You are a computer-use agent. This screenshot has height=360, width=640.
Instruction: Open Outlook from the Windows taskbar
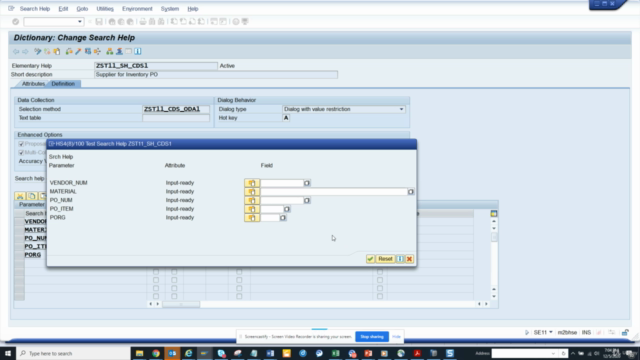click(x=172, y=353)
